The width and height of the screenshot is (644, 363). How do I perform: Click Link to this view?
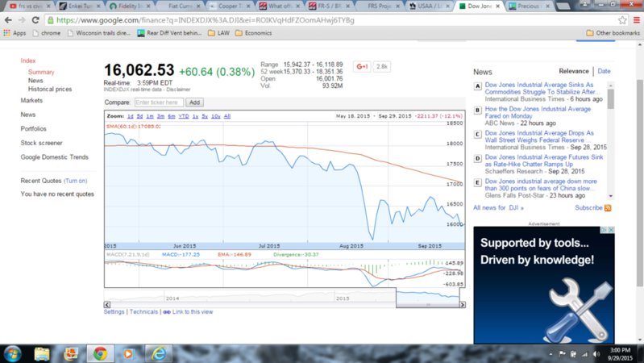pyautogui.click(x=193, y=312)
